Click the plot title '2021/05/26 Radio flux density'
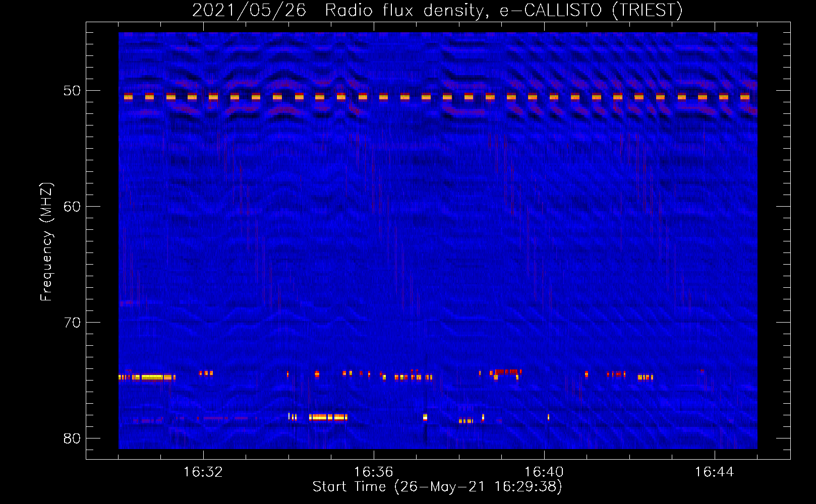This screenshot has width=816, height=504. [437, 10]
